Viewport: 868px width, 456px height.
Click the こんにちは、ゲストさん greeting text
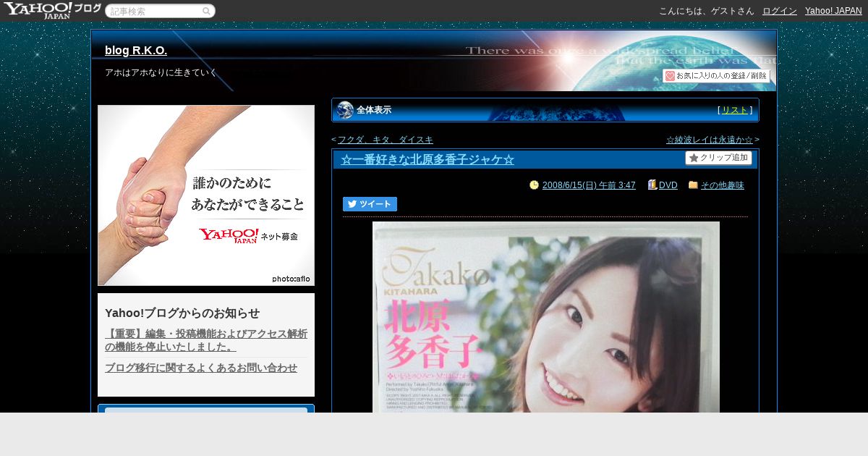point(707,11)
